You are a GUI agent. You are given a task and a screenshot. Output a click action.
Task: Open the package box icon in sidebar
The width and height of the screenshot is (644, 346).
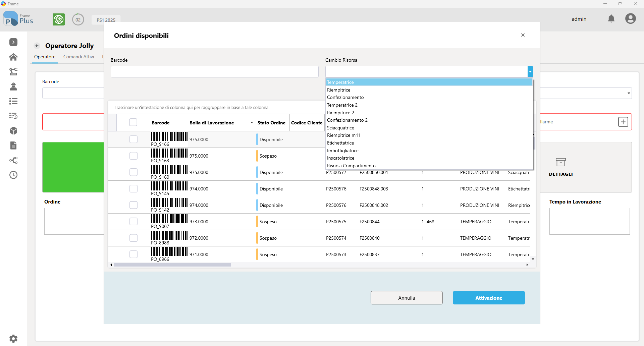tap(13, 130)
